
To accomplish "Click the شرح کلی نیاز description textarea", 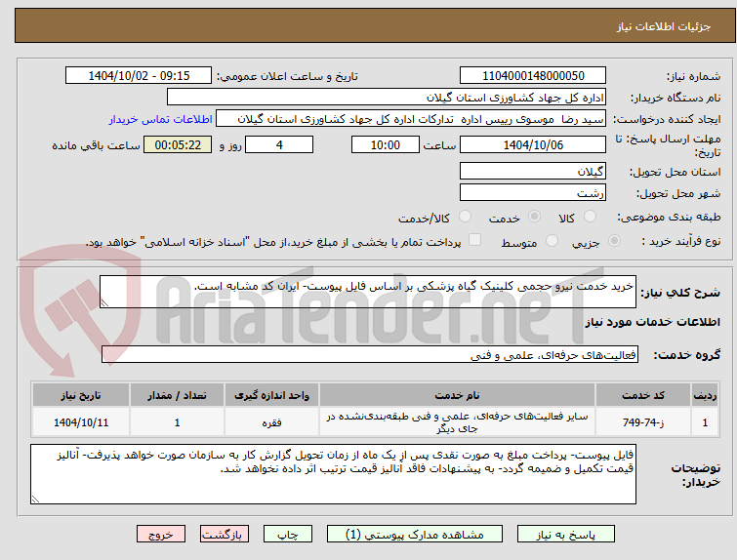I will pyautogui.click(x=368, y=292).
